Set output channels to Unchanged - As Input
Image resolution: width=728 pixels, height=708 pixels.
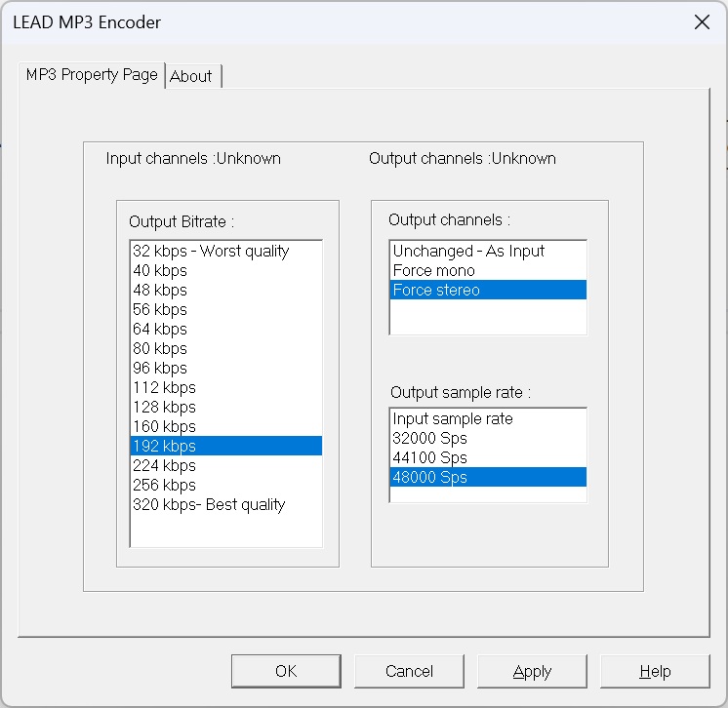coord(468,251)
